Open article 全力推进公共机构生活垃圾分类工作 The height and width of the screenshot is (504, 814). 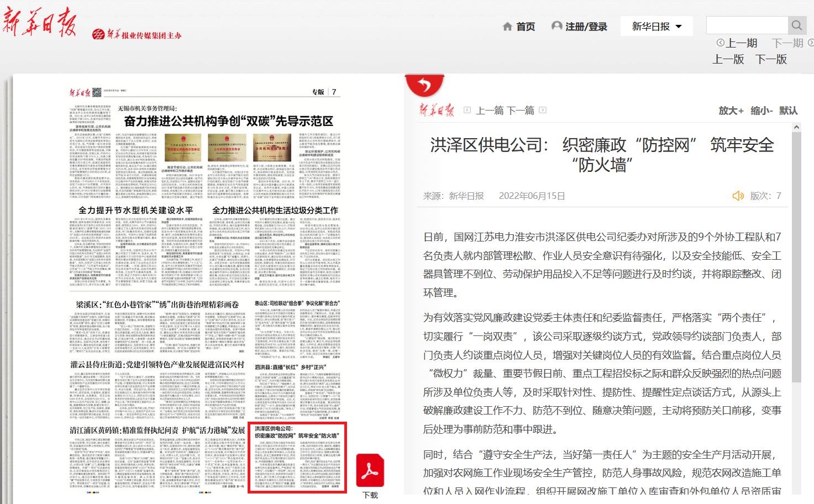275,211
